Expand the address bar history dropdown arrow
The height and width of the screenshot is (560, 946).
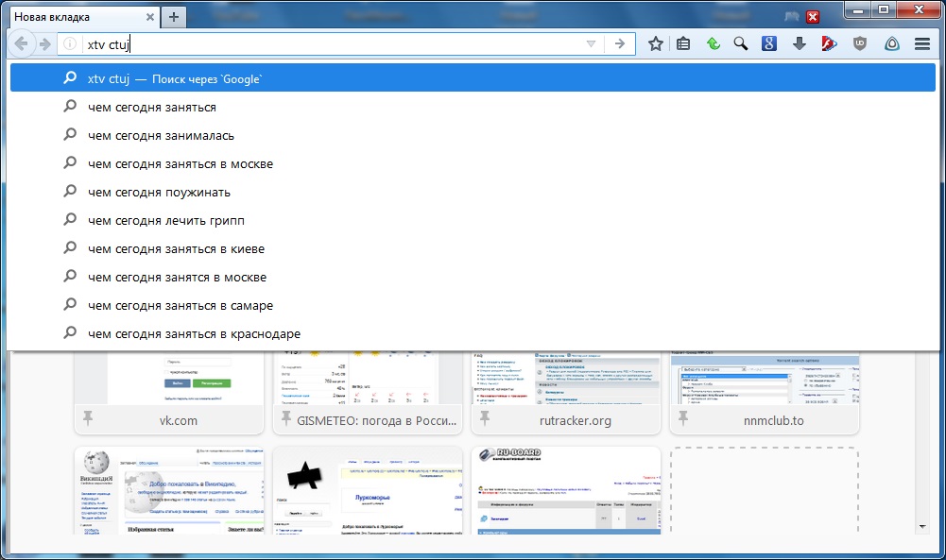tap(591, 43)
